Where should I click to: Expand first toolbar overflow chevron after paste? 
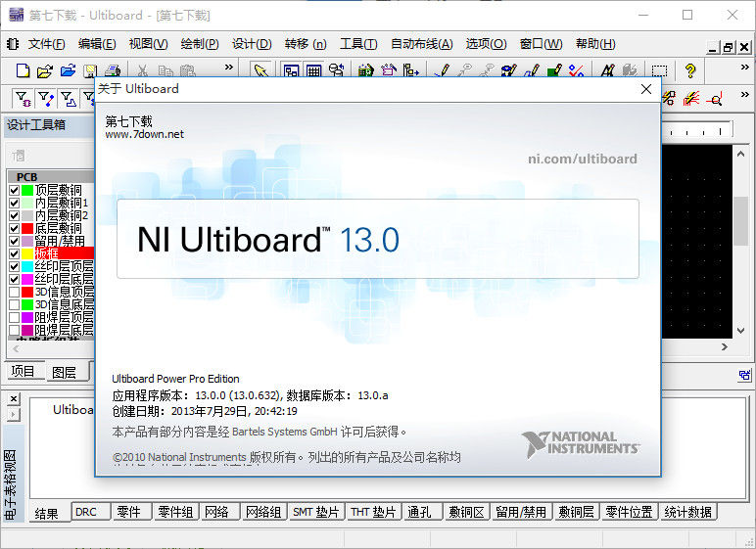click(x=228, y=67)
